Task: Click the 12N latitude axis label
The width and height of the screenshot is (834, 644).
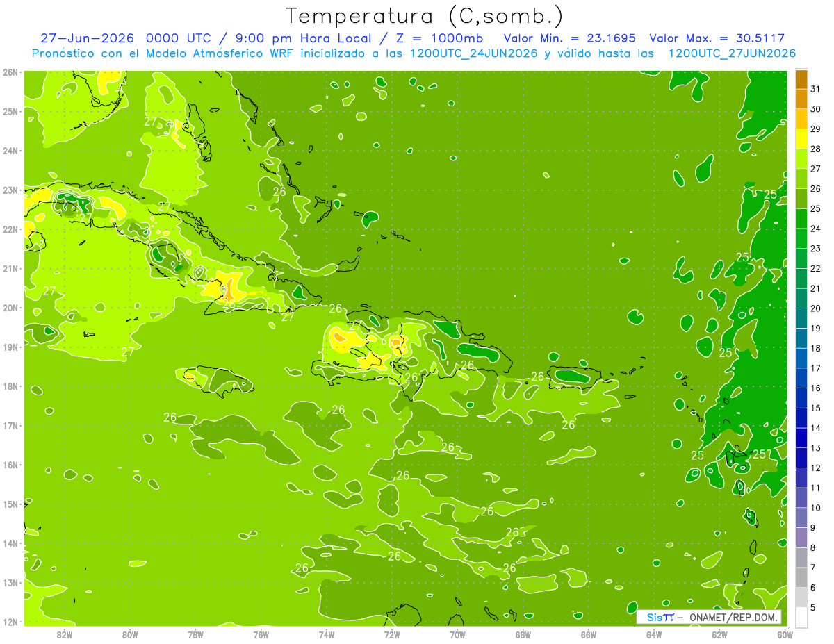Action: (10, 622)
